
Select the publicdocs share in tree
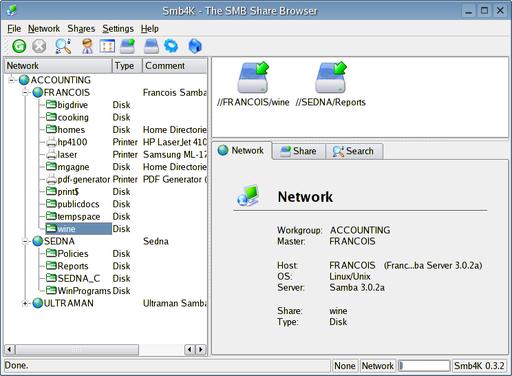[x=78, y=204]
